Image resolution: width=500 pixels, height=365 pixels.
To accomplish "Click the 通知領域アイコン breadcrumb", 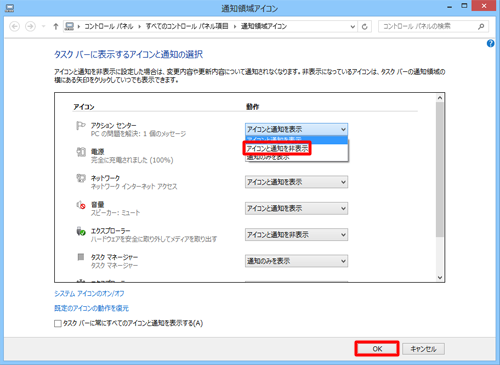I will (264, 26).
